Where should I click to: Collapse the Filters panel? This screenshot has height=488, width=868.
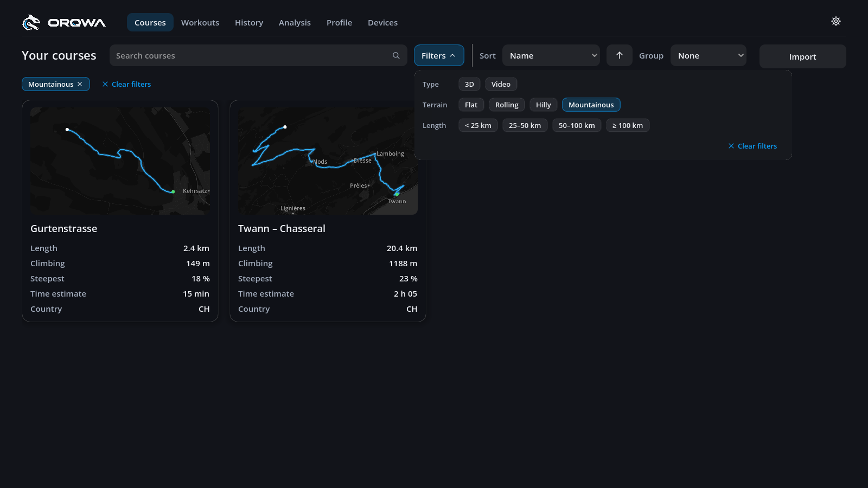click(x=439, y=55)
